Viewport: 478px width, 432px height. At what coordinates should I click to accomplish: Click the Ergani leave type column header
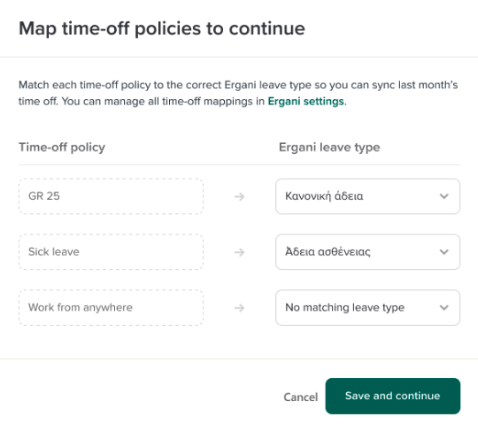coord(329,147)
